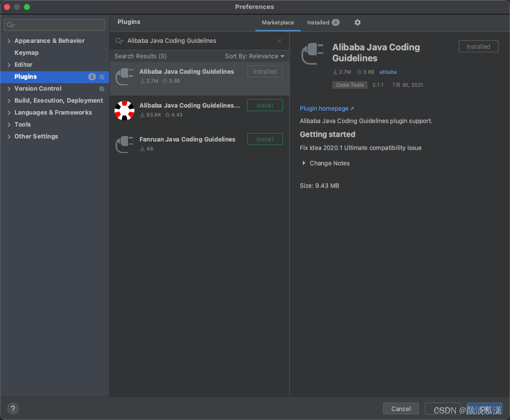Click the external link arrow next to Plugin homepage
The height and width of the screenshot is (420, 510).
coord(352,109)
